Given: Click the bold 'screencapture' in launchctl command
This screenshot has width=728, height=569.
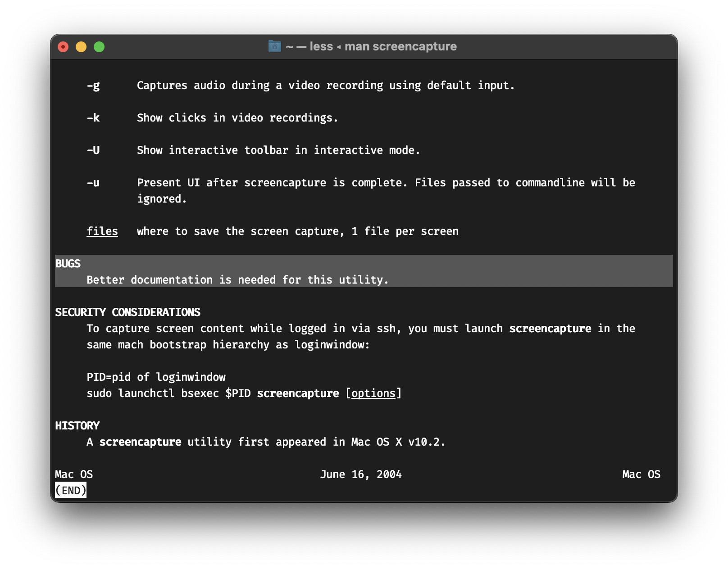Looking at the screenshot, I should pos(298,393).
